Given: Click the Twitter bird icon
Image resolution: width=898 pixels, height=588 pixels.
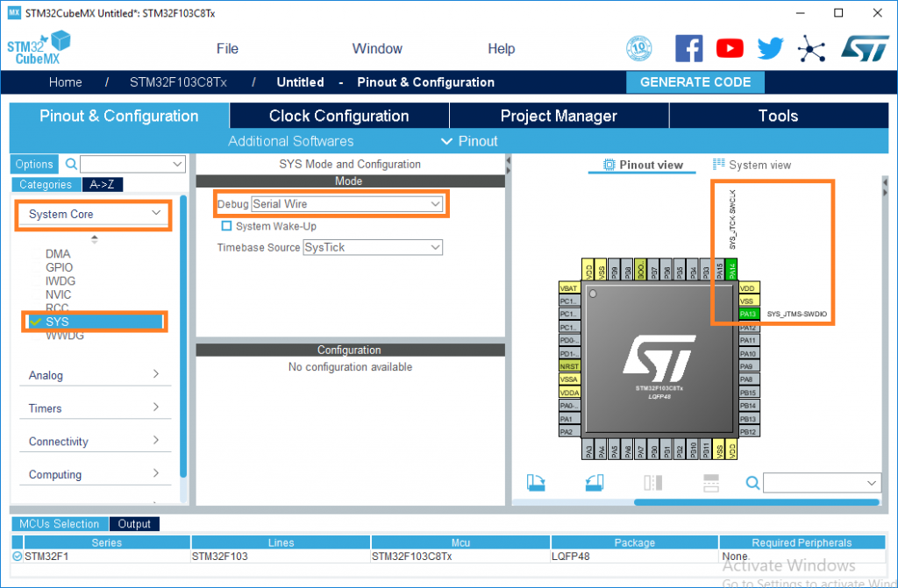Looking at the screenshot, I should coord(770,48).
